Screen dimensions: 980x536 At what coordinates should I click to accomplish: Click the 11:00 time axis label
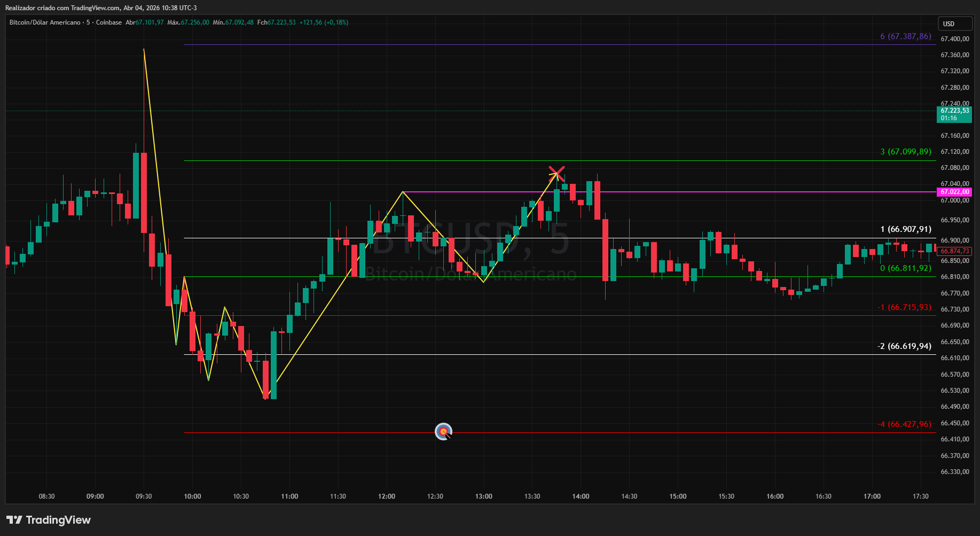pos(289,496)
